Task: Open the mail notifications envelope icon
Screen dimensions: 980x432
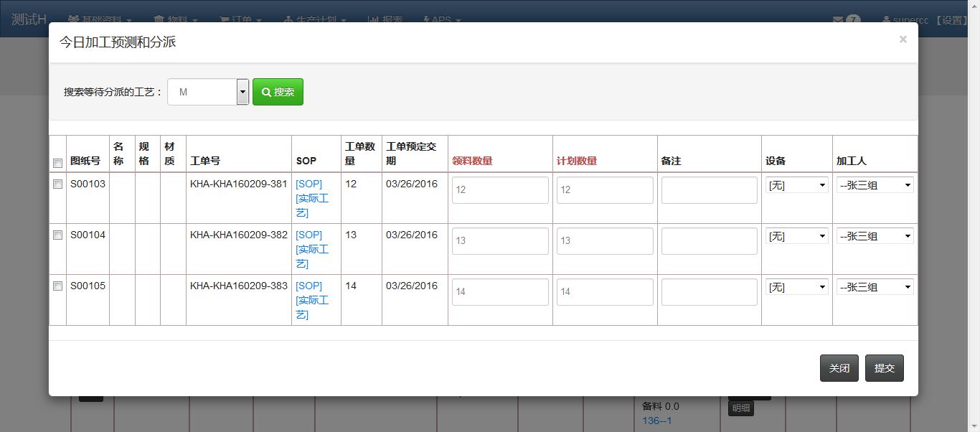Action: (x=837, y=20)
